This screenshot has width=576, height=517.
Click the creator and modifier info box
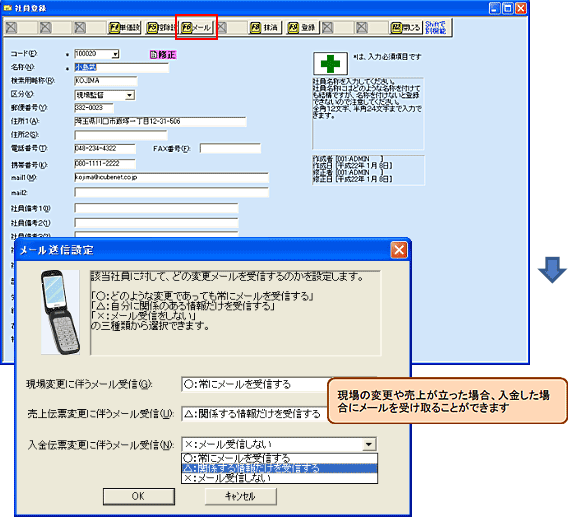(x=368, y=169)
